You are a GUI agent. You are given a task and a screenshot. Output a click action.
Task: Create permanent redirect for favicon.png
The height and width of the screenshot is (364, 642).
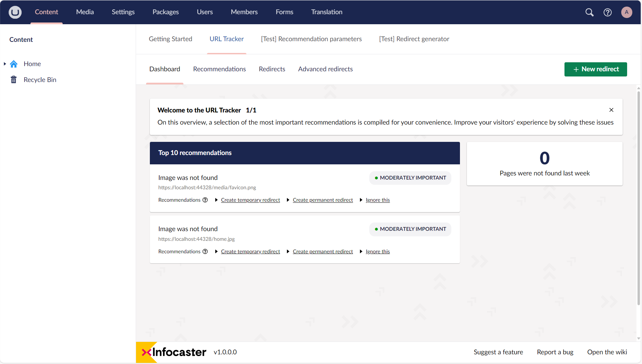click(323, 200)
